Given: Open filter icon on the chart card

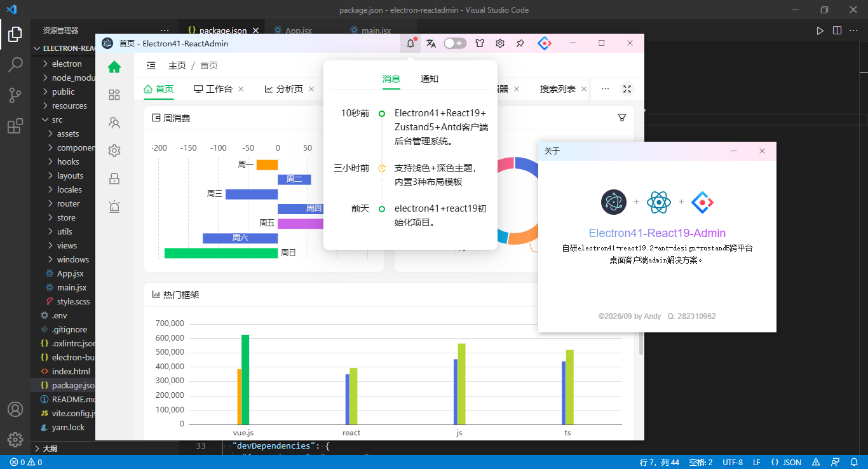Looking at the screenshot, I should tap(622, 118).
